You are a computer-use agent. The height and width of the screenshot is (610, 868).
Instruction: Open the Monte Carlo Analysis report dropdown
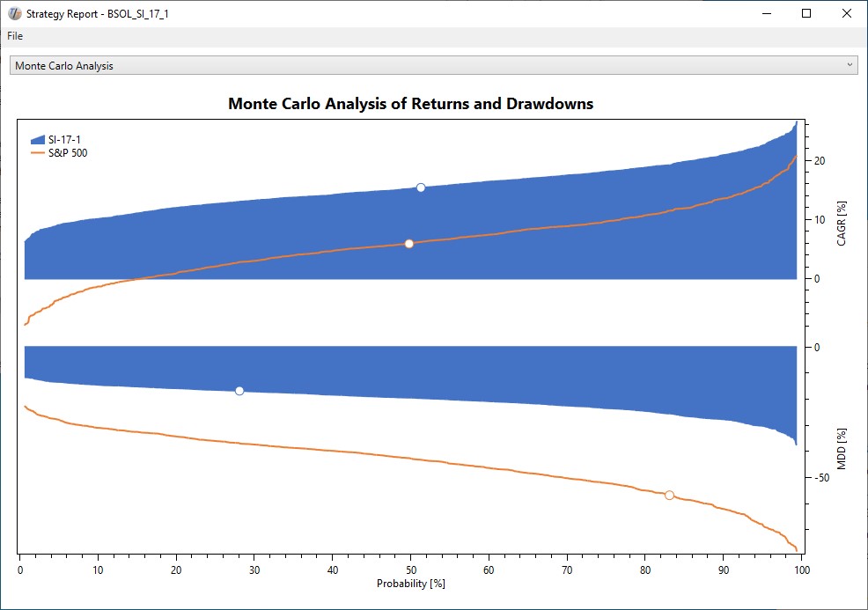433,65
